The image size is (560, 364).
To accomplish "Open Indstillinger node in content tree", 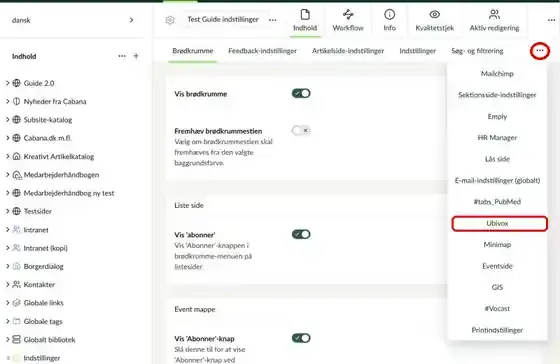I will point(42,358).
